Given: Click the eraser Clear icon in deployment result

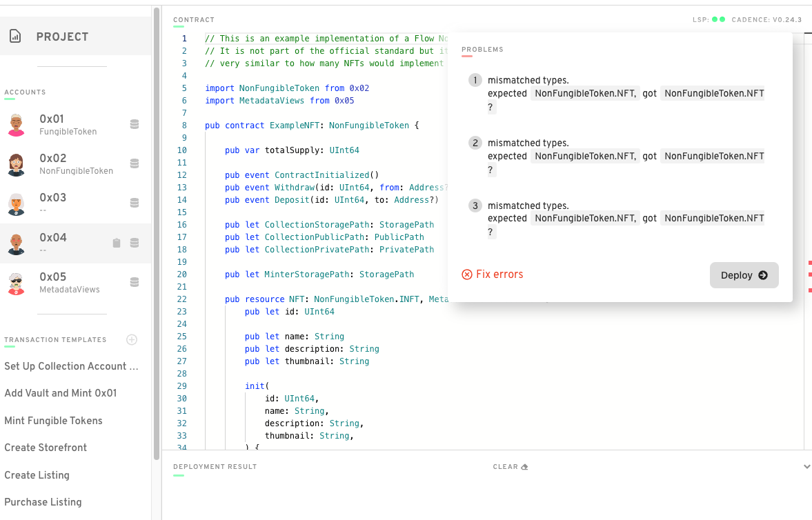Looking at the screenshot, I should (x=524, y=466).
